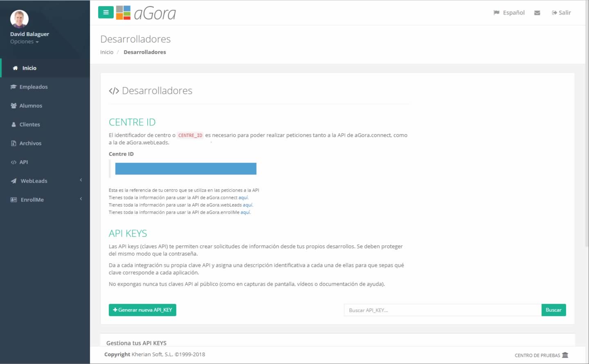Focus the Buscar API_KEY search field
The image size is (589, 364).
pyautogui.click(x=443, y=310)
